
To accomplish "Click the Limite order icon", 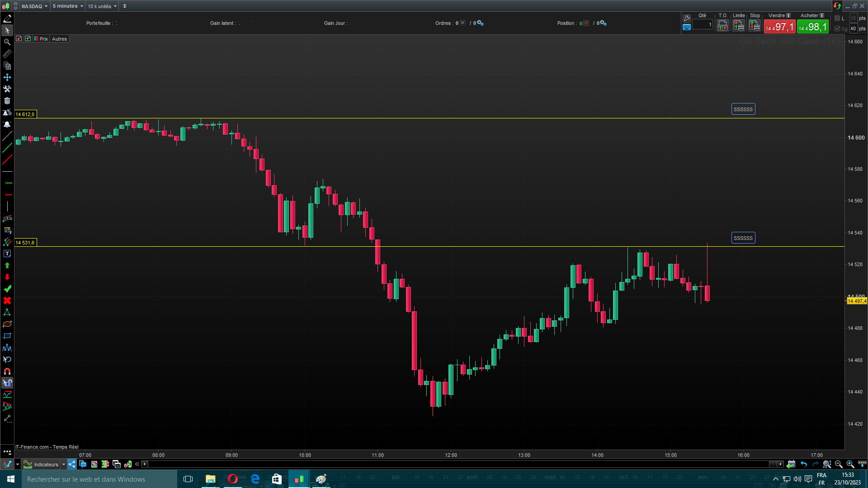I will click(738, 26).
